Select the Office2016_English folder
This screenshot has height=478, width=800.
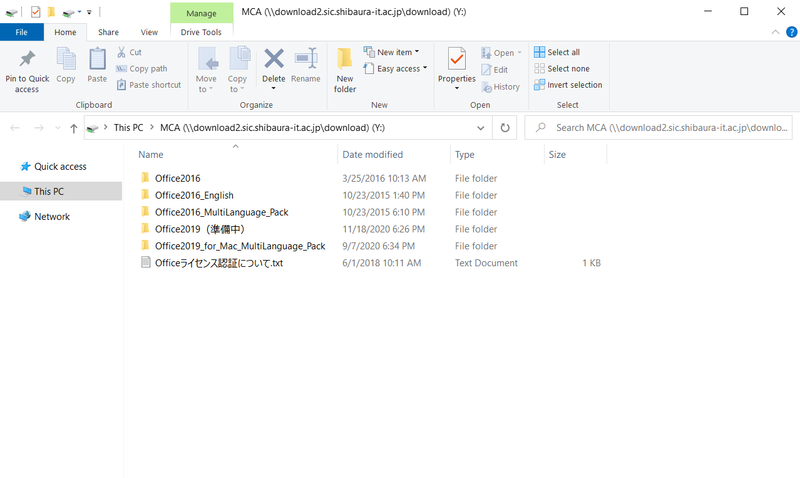coord(194,195)
